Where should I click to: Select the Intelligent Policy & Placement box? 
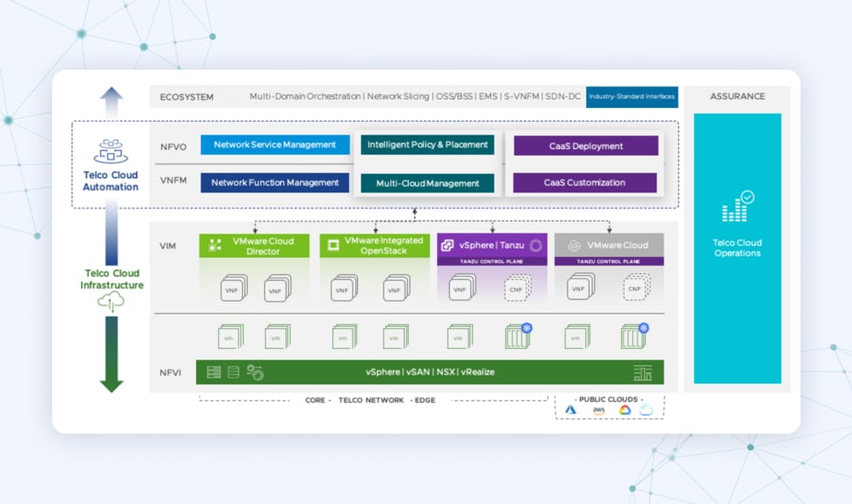[428, 145]
